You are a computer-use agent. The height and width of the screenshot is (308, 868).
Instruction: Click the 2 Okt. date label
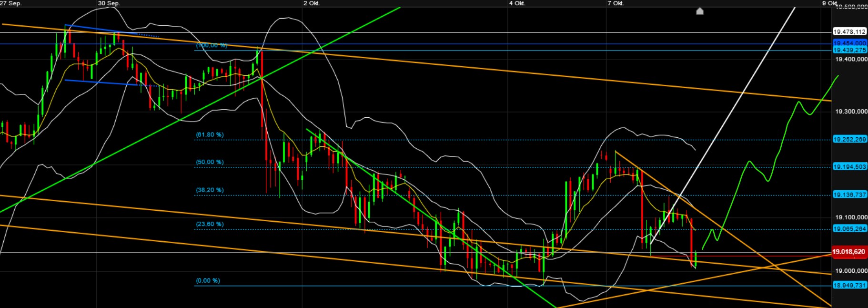point(312,3)
